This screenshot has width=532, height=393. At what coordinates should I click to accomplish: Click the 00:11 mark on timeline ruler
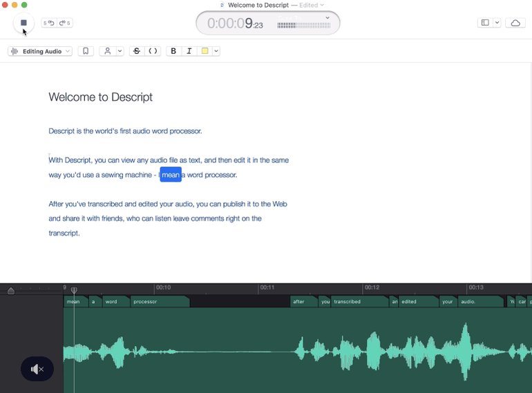point(267,287)
